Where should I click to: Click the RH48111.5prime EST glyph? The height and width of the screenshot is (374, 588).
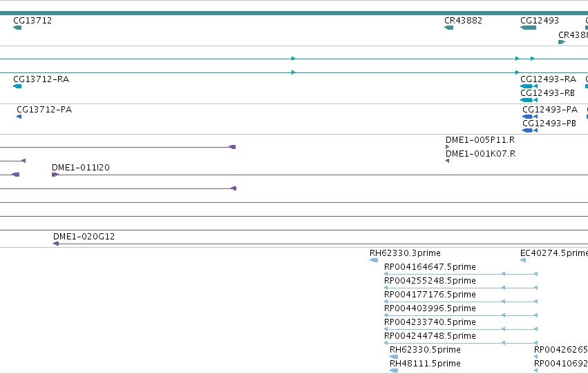click(394, 371)
